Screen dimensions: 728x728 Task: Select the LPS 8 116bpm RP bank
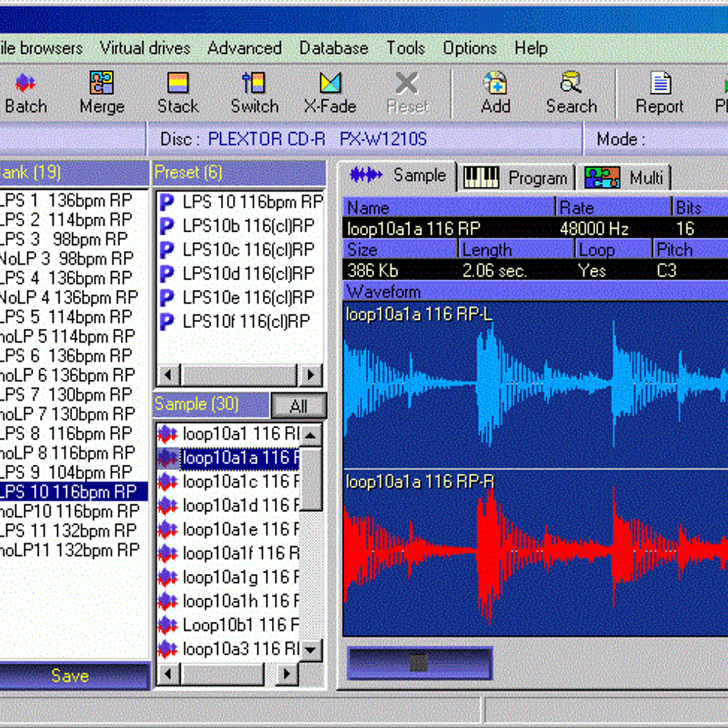click(x=67, y=433)
